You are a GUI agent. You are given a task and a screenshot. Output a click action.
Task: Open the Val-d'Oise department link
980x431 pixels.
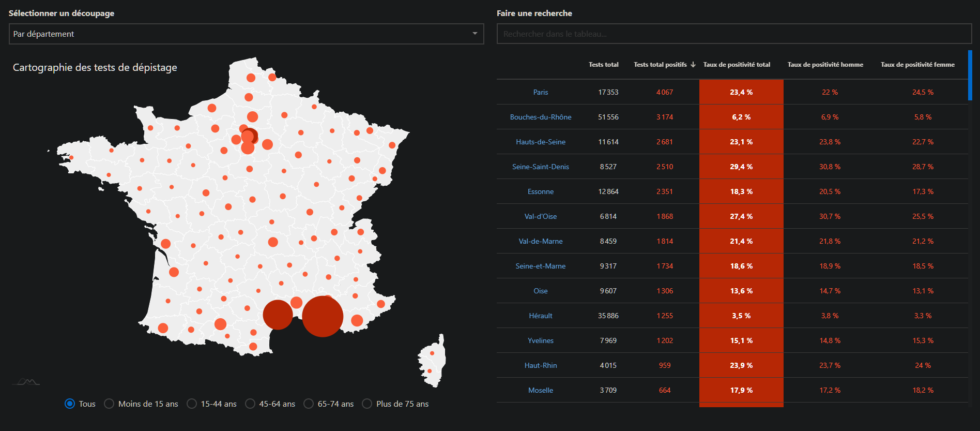tap(541, 216)
